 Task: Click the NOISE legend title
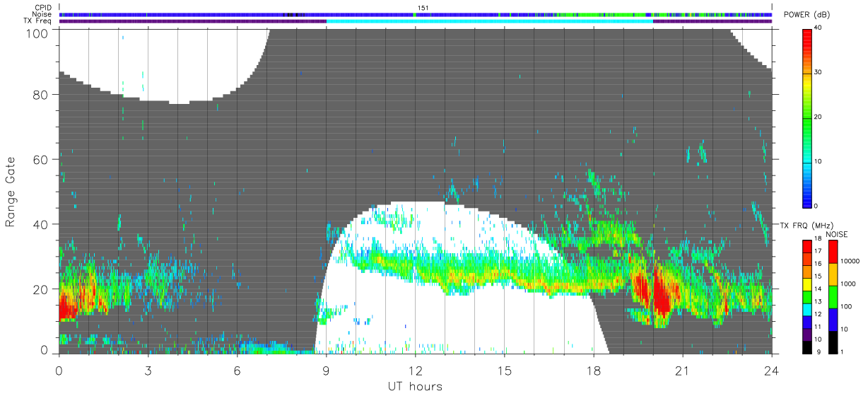pos(837,234)
